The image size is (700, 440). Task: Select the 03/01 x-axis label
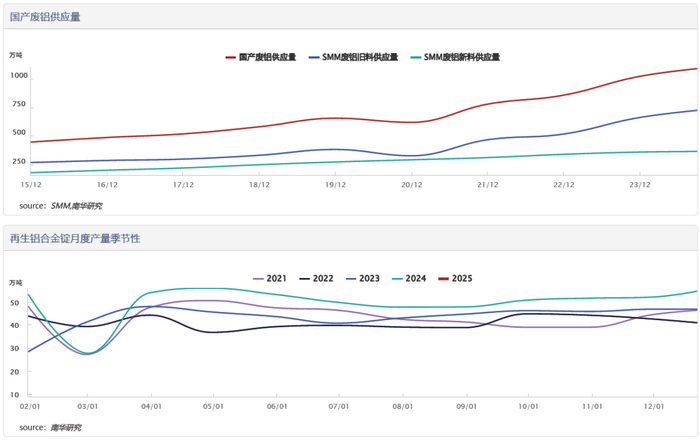pyautogui.click(x=87, y=407)
